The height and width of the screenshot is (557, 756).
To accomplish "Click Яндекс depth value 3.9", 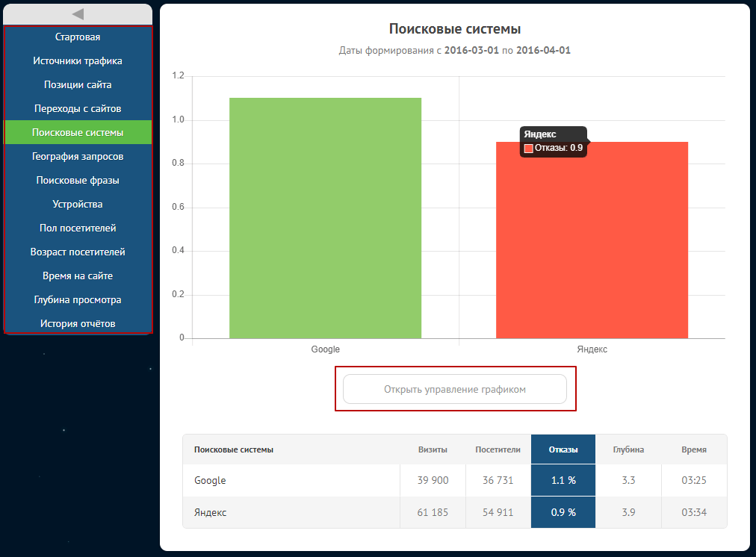I will pos(628,513).
